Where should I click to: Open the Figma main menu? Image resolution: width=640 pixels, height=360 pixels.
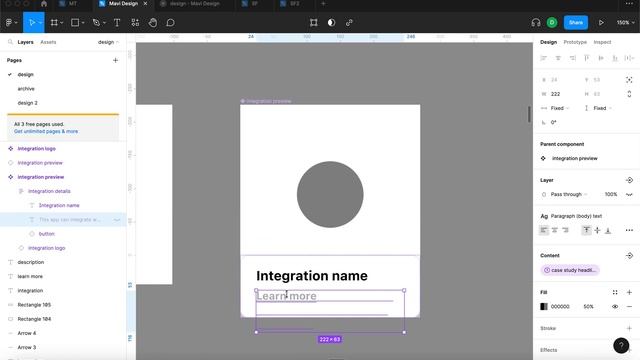point(11,23)
